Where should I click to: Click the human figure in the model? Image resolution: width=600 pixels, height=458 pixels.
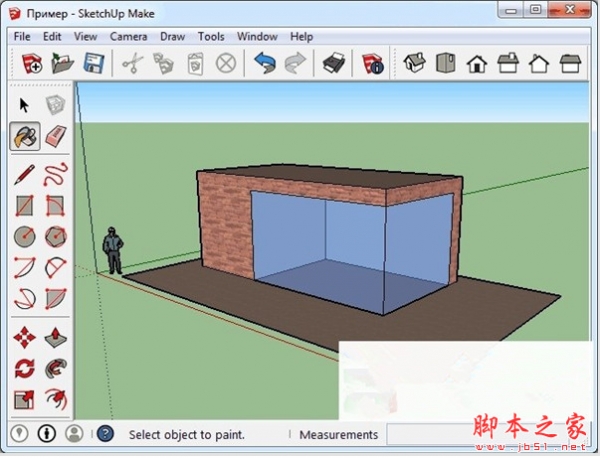coord(112,251)
